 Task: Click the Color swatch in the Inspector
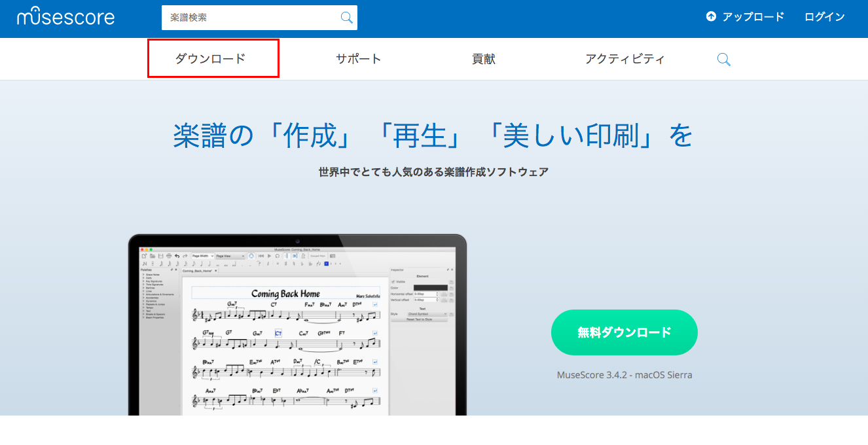[x=430, y=288]
